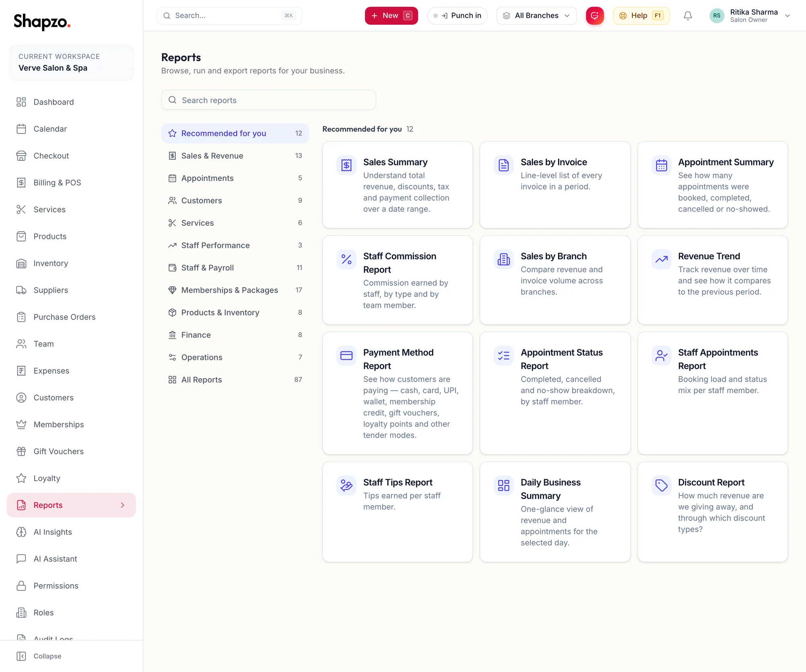Show All Reports category
Viewport: 806px width, 672px height.
pos(235,380)
